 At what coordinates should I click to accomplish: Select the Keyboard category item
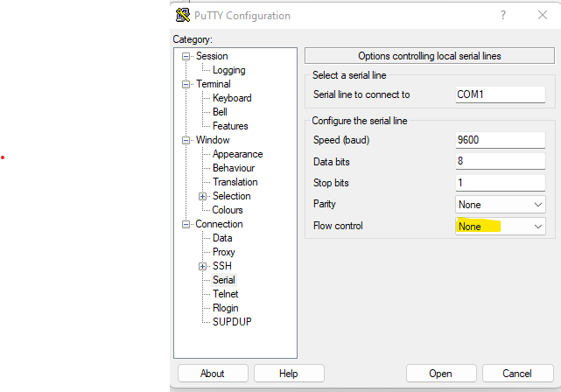232,98
